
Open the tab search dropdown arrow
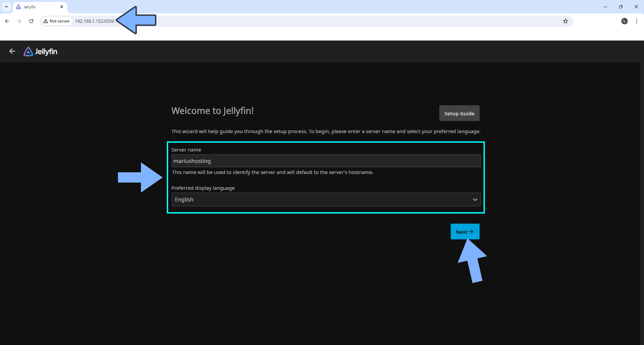pyautogui.click(x=6, y=7)
